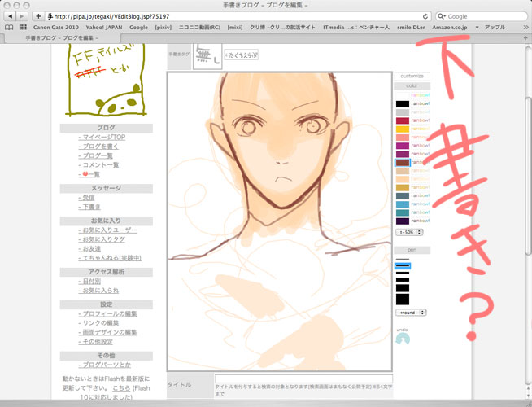The image size is (532, 407).
Task: Click the customize button
Action: 412,76
